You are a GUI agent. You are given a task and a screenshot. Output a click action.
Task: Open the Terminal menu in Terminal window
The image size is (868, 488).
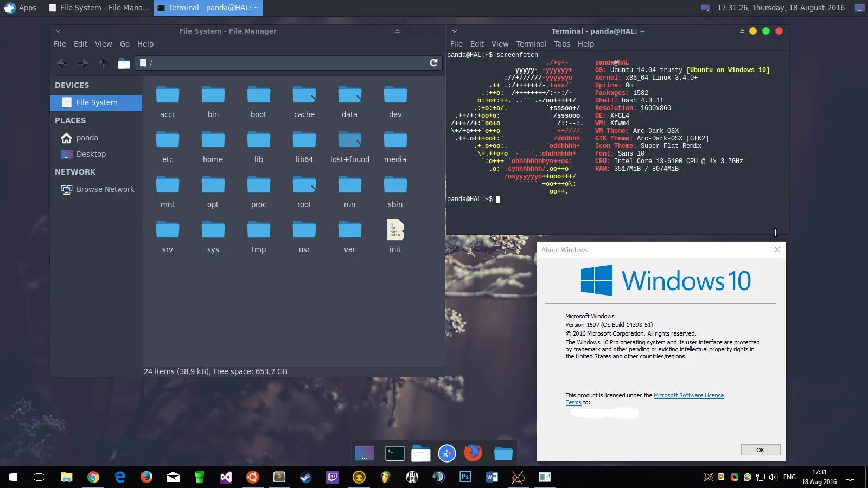[531, 44]
